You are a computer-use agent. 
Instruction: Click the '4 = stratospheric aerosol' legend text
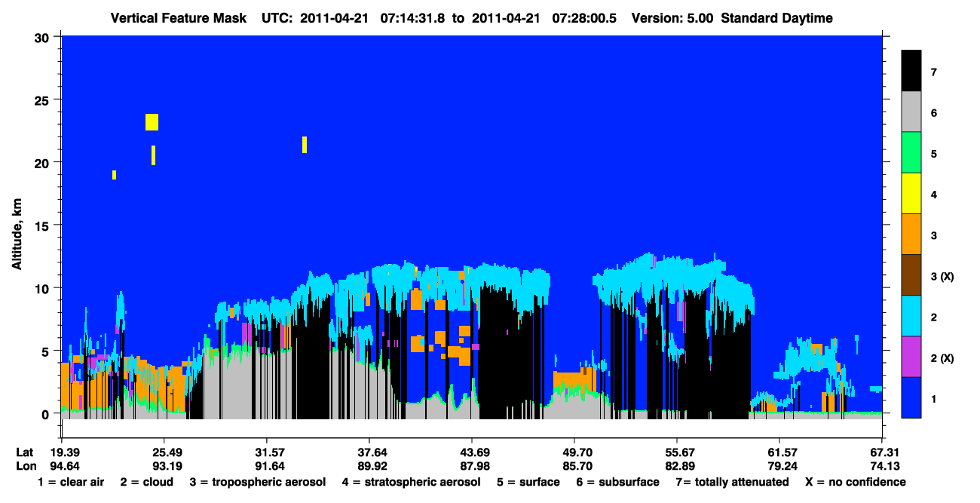[x=411, y=482]
